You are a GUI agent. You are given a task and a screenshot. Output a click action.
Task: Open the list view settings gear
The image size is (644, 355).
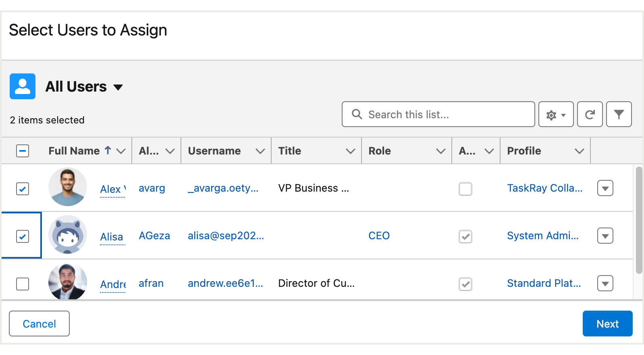(x=556, y=115)
